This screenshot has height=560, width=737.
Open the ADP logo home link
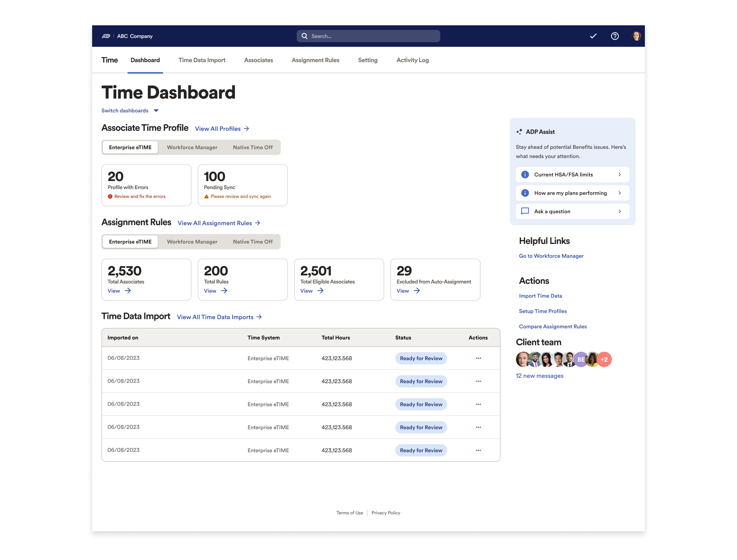(x=106, y=36)
